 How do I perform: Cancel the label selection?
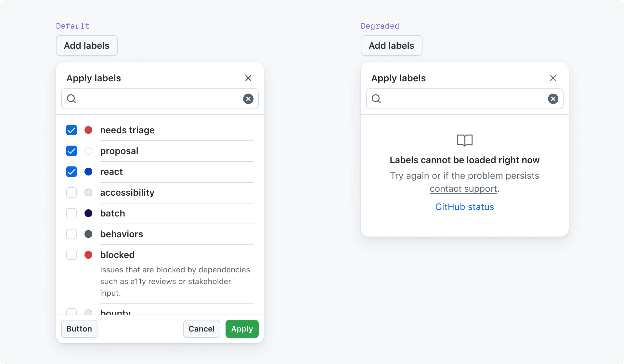coord(201,329)
